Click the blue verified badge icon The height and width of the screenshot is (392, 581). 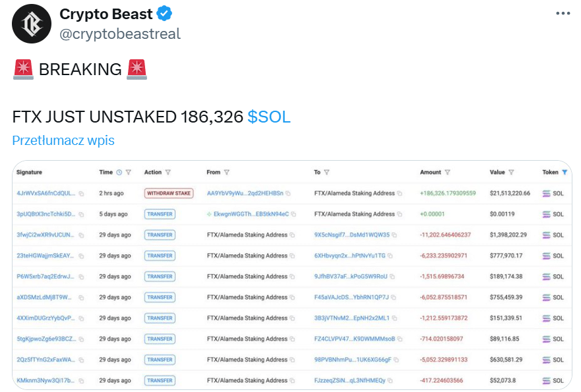[x=164, y=14]
